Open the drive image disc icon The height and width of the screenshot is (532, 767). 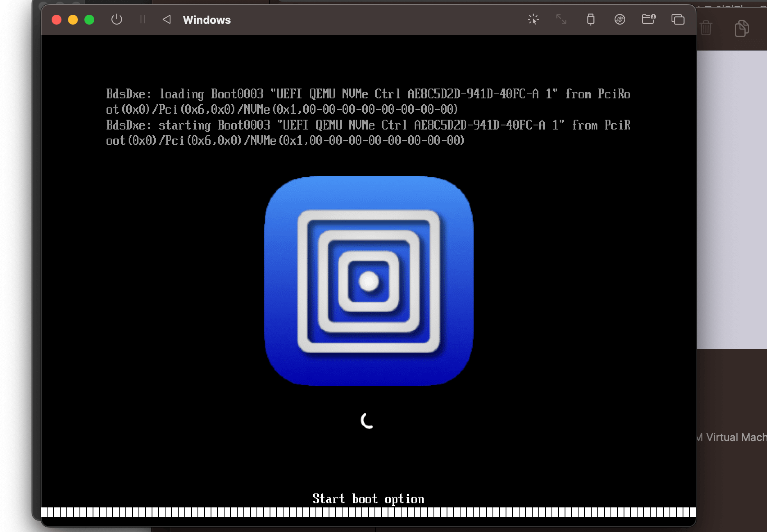[620, 19]
